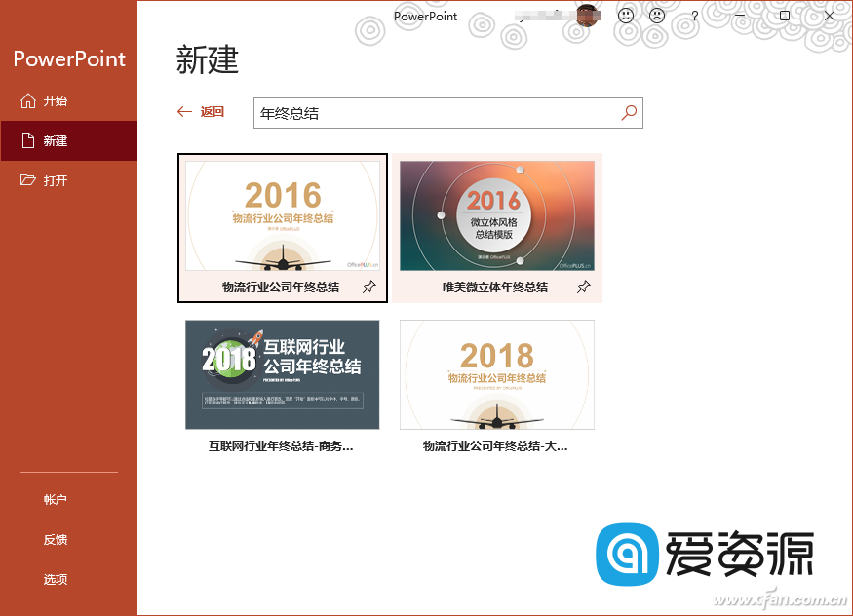Click the back arrow next to 返回
Viewport: 853px width, 616px height.
click(x=184, y=112)
